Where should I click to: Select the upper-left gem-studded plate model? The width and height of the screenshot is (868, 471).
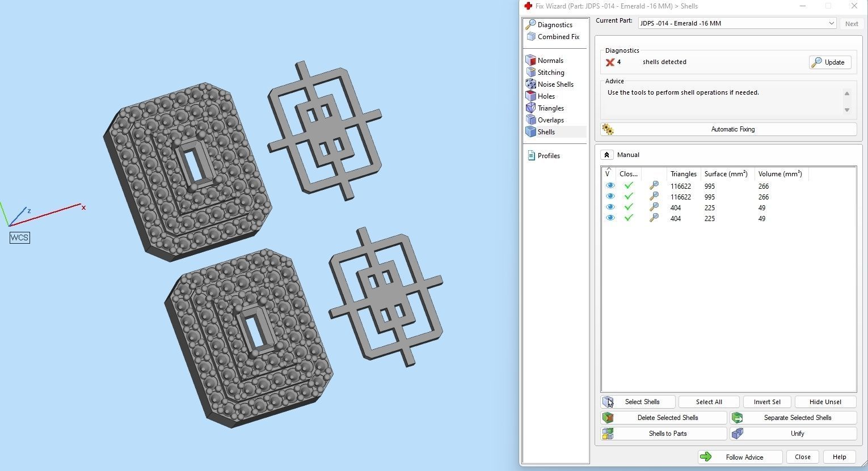tap(187, 173)
